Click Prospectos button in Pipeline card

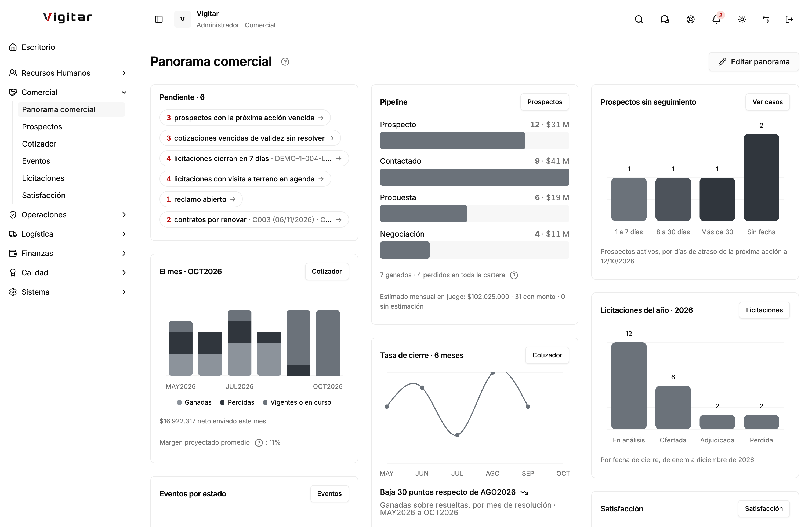545,102
